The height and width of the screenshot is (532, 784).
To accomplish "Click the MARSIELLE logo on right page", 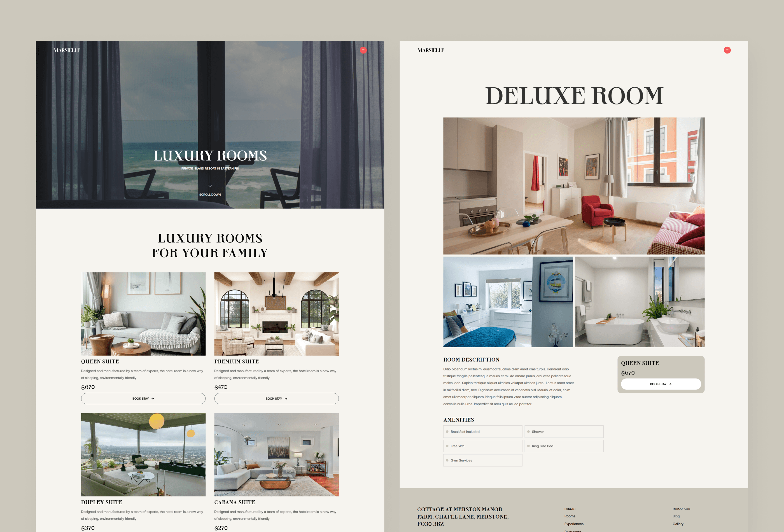I will [x=431, y=50].
